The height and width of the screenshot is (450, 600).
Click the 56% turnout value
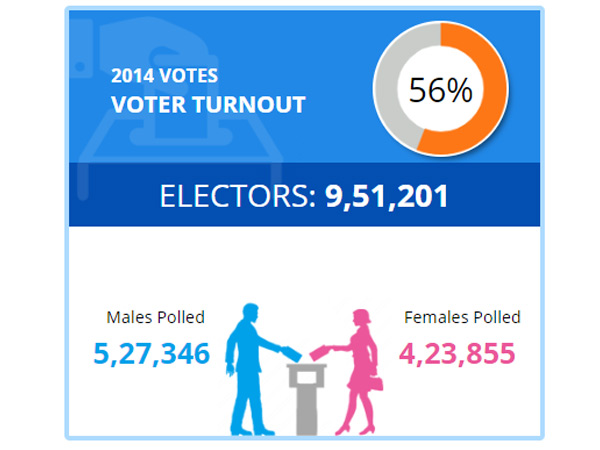coord(440,91)
